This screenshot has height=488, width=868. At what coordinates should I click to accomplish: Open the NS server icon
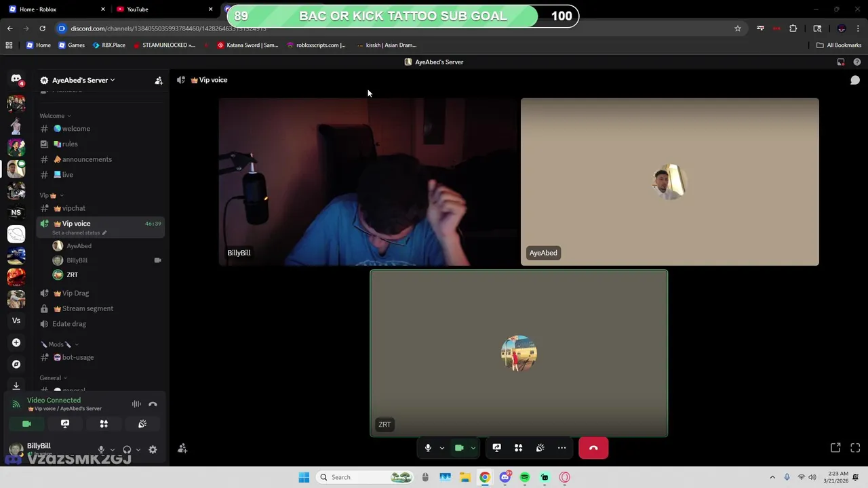(16, 212)
